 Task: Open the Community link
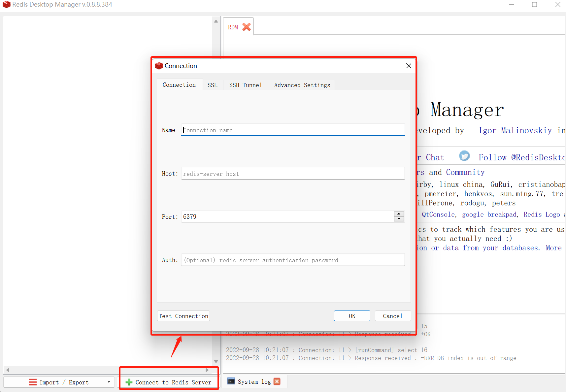(465, 172)
